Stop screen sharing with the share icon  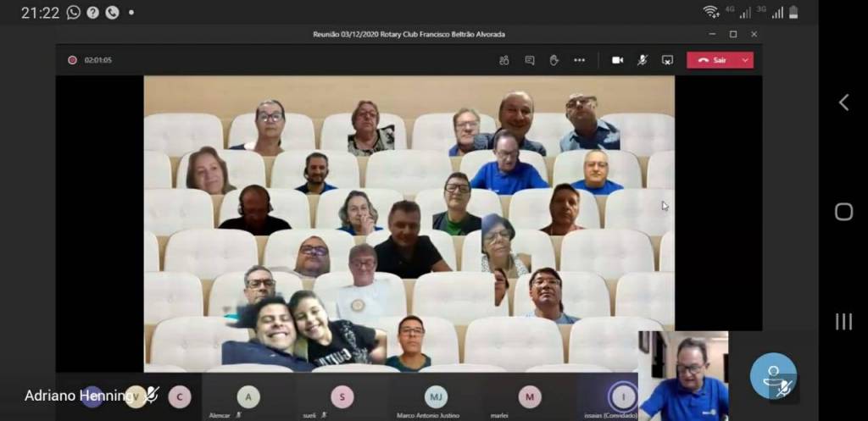(667, 60)
